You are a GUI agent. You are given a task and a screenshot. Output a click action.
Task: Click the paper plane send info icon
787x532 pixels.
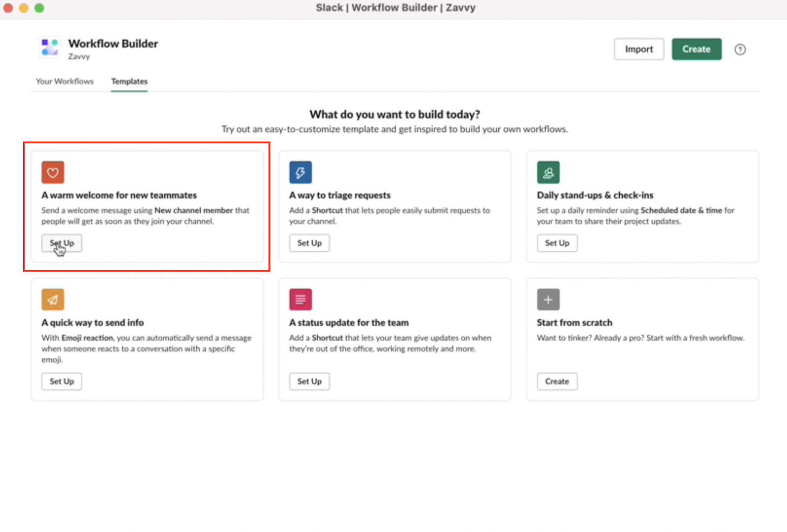tap(53, 299)
